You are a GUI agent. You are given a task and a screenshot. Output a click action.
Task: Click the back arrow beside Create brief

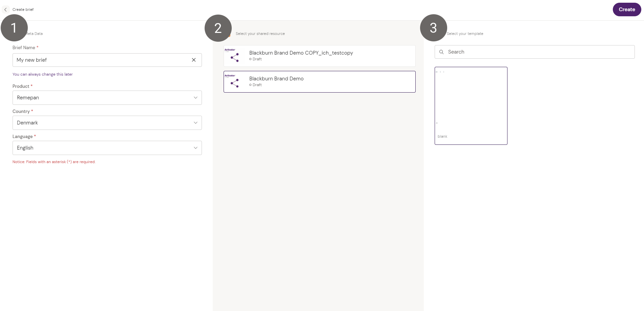click(x=5, y=9)
